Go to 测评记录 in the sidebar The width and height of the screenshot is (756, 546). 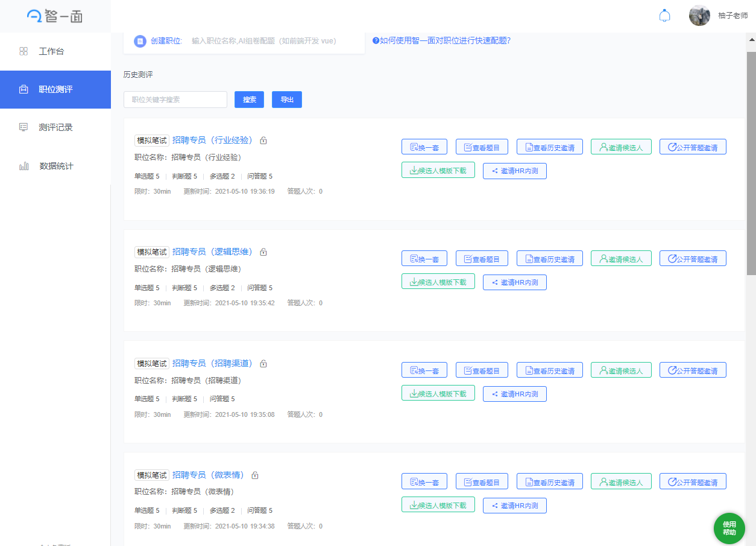click(55, 127)
